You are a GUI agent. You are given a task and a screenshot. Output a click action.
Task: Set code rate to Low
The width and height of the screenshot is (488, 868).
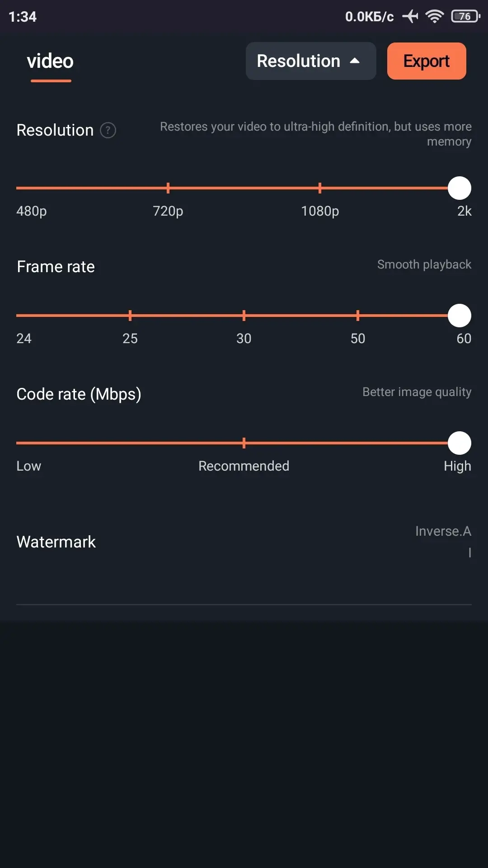18,443
